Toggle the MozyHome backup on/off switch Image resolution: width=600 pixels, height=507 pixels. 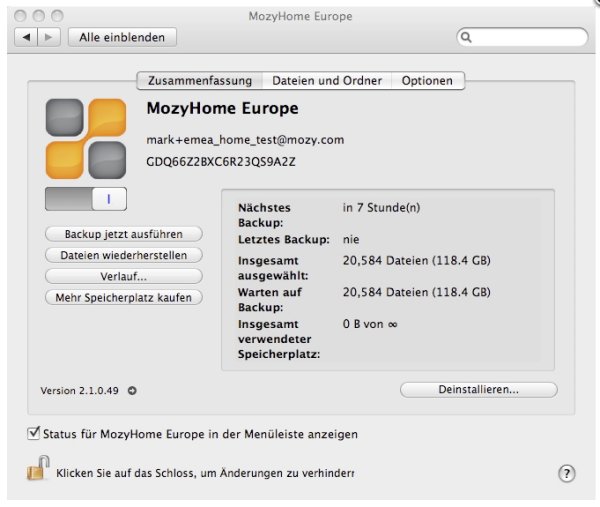(x=86, y=199)
